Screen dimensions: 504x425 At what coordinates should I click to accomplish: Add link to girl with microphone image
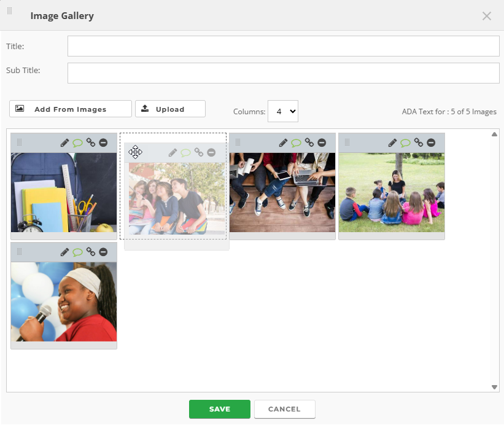click(91, 252)
